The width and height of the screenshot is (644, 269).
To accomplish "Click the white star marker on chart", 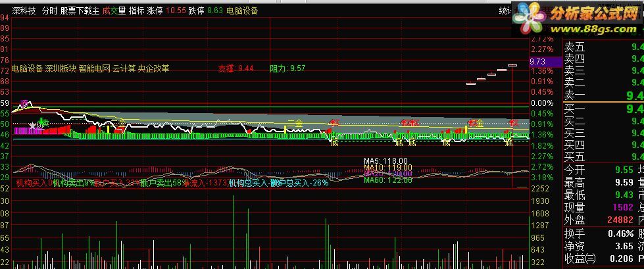I will (x=32, y=125).
